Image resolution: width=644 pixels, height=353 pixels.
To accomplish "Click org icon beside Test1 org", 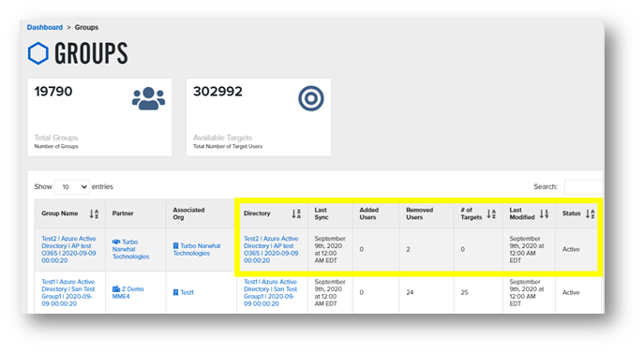I will tap(176, 293).
